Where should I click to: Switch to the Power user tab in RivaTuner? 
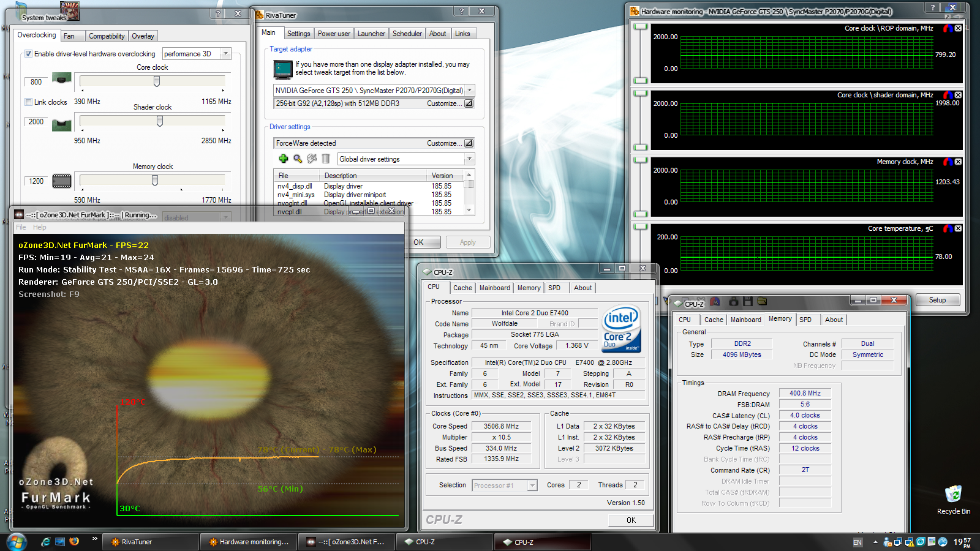[334, 34]
